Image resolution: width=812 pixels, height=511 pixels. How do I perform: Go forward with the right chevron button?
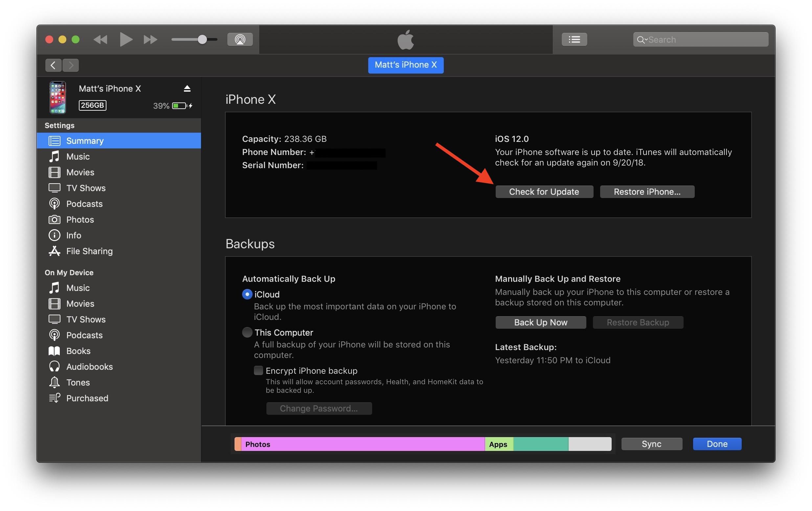click(x=71, y=65)
